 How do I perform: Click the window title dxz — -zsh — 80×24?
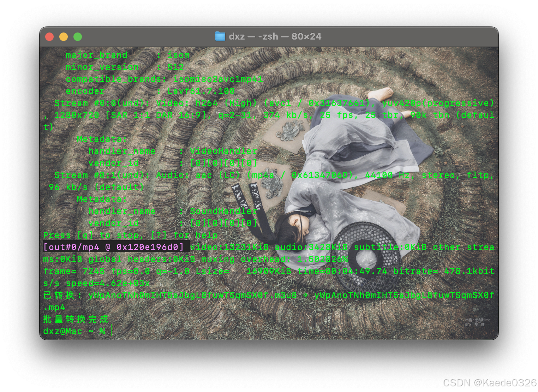[x=275, y=36]
